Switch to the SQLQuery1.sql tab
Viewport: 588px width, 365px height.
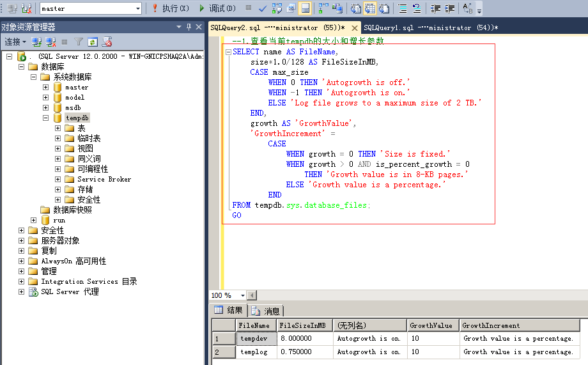pos(429,27)
